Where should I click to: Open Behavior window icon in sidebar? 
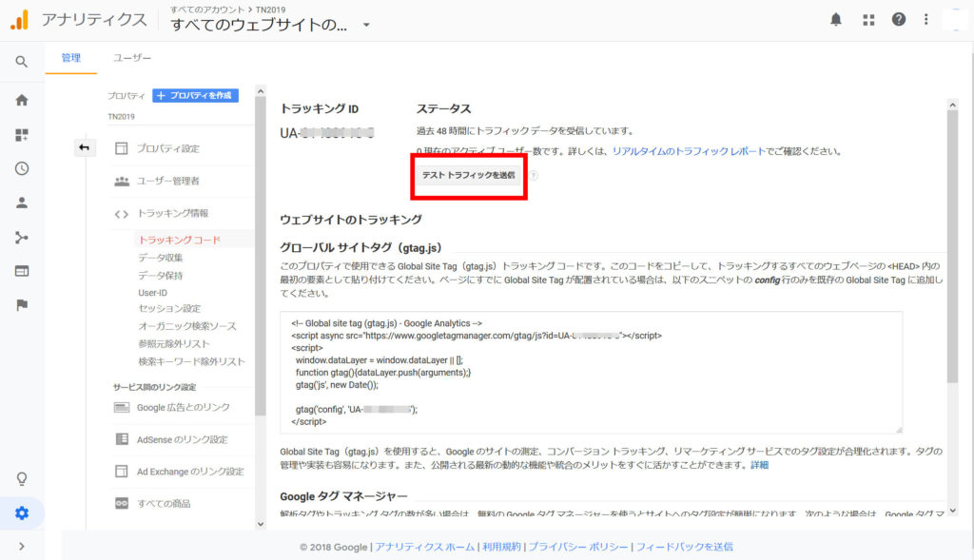coord(22,271)
